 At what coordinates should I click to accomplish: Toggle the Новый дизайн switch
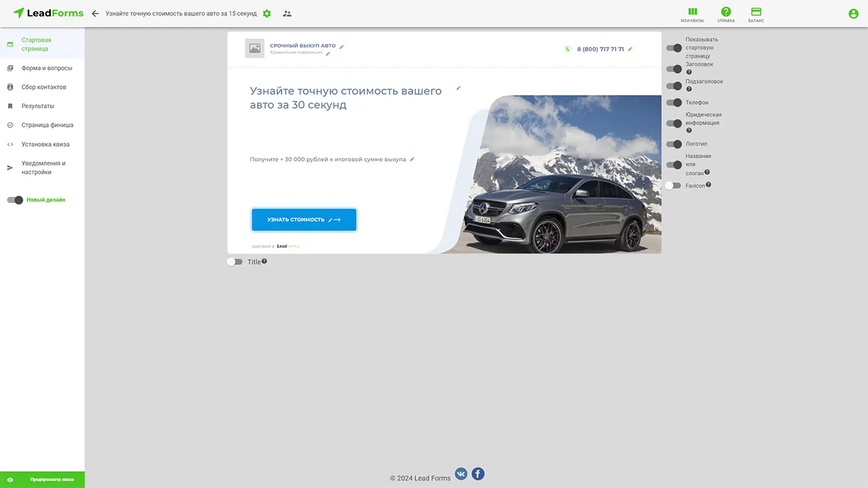click(x=15, y=200)
